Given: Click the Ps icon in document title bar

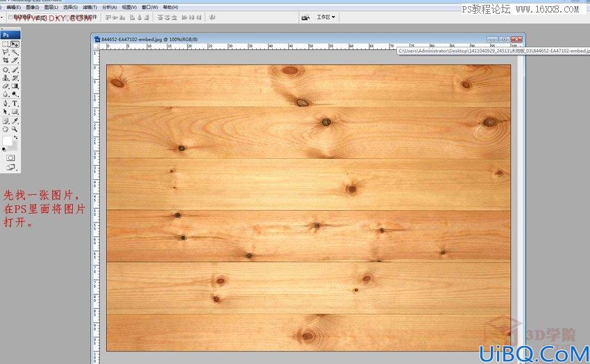Looking at the screenshot, I should 97,39.
